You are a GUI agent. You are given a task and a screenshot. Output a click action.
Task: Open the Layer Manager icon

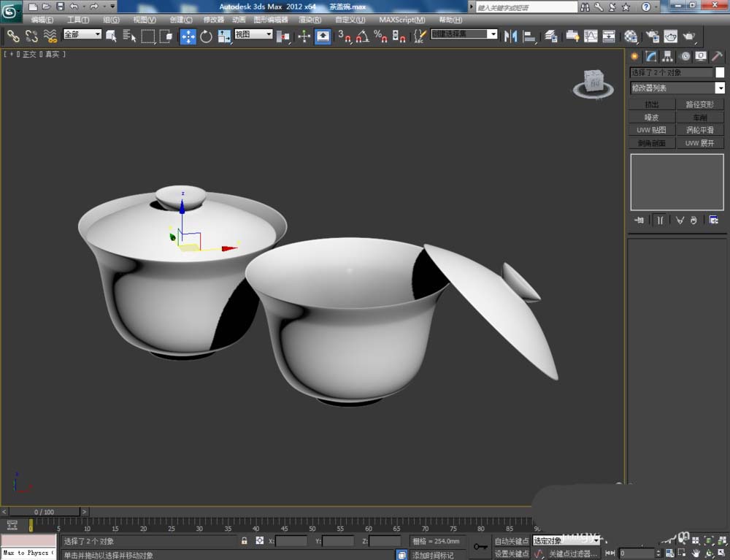click(x=551, y=37)
